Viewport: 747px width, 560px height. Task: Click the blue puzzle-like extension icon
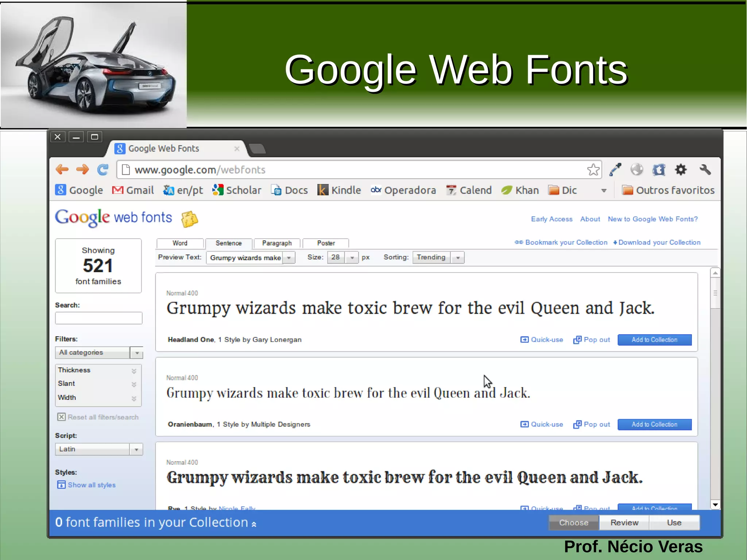[x=659, y=169]
